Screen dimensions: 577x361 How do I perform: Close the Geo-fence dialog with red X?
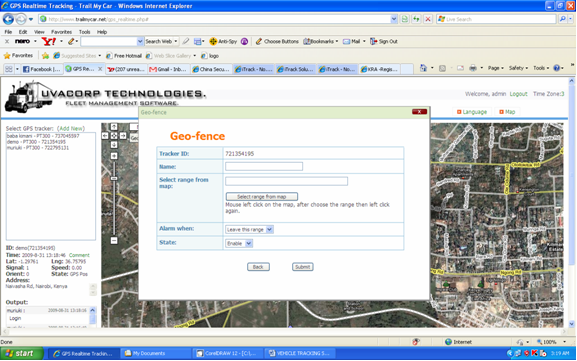(x=419, y=112)
